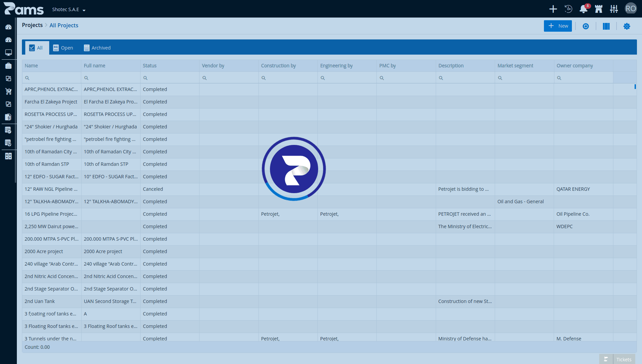Click the Pams logo
The height and width of the screenshot is (364, 642).
[24, 9]
